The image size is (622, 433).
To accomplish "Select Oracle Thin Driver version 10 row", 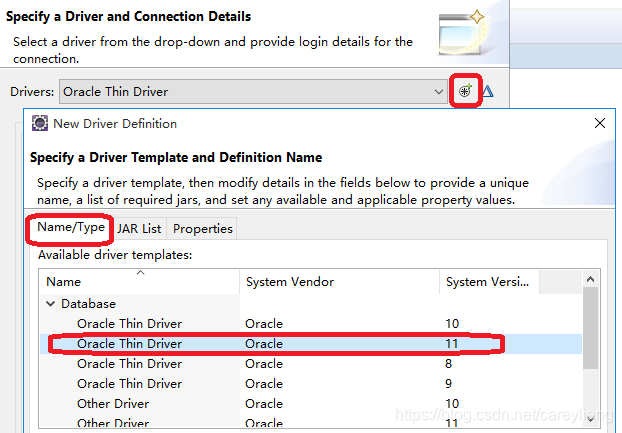I will tap(311, 324).
